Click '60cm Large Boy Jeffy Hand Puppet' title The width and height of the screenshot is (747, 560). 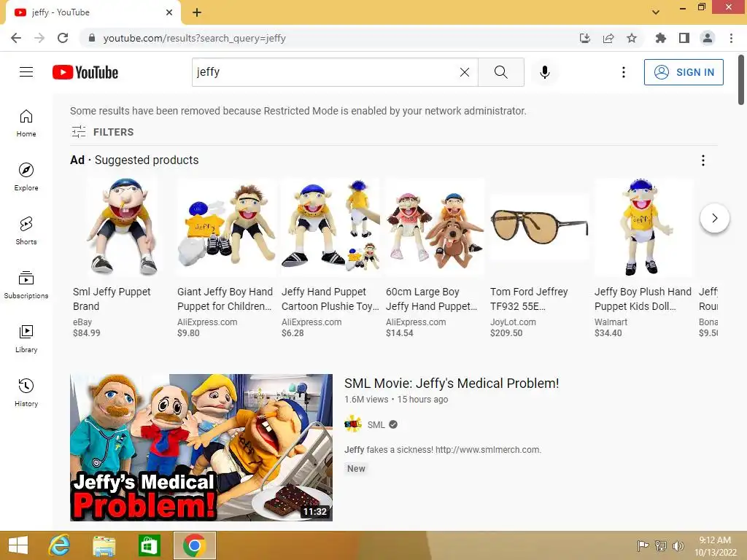click(x=432, y=298)
